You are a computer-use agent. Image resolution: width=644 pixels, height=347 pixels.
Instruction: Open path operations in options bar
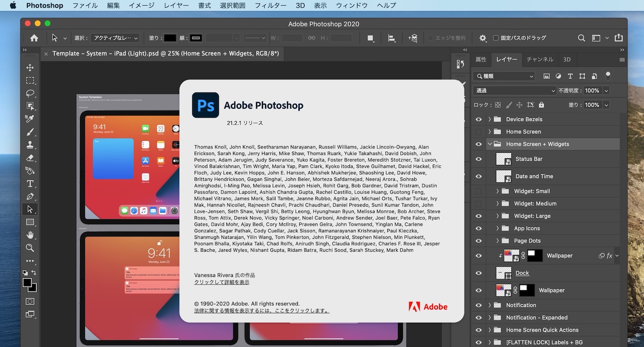pyautogui.click(x=370, y=38)
